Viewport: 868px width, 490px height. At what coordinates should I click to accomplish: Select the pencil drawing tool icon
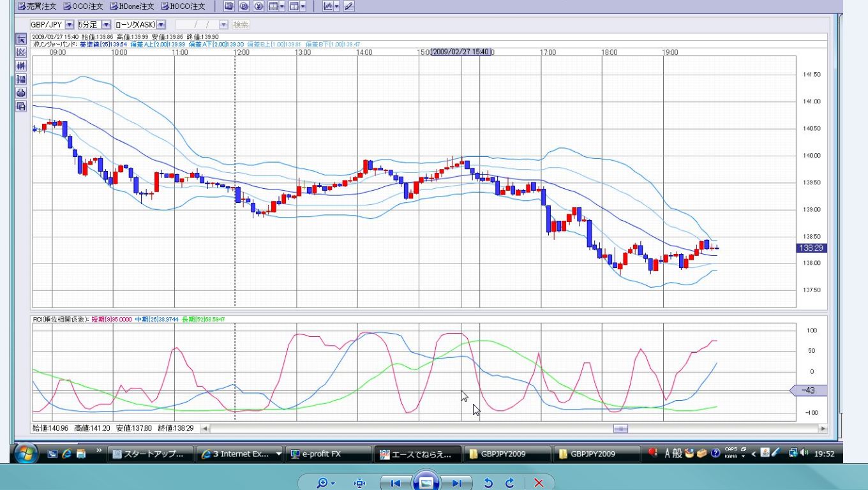click(348, 6)
